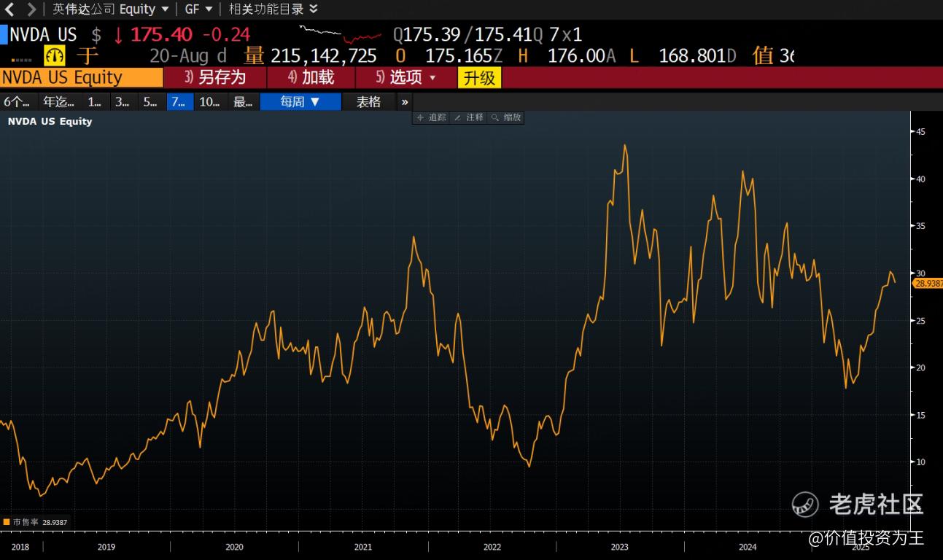Click the NVDA US ticker text
Viewport: 943px width, 560px height.
pos(43,34)
